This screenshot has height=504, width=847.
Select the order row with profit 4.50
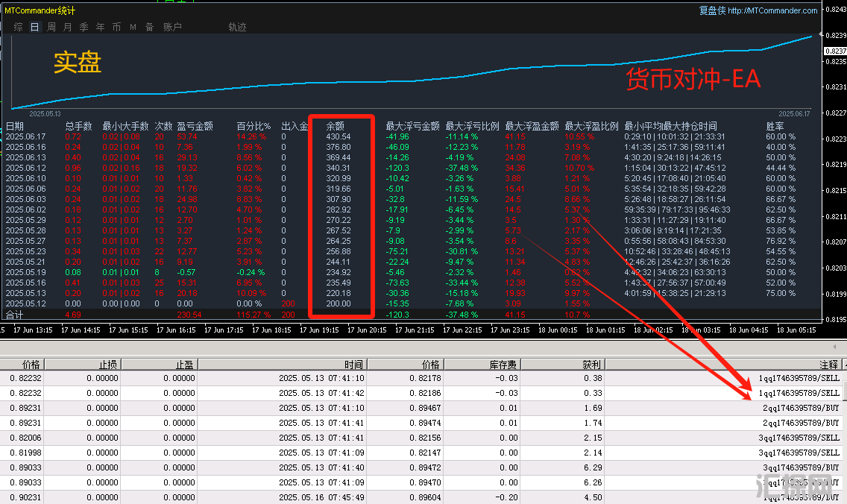click(421, 497)
